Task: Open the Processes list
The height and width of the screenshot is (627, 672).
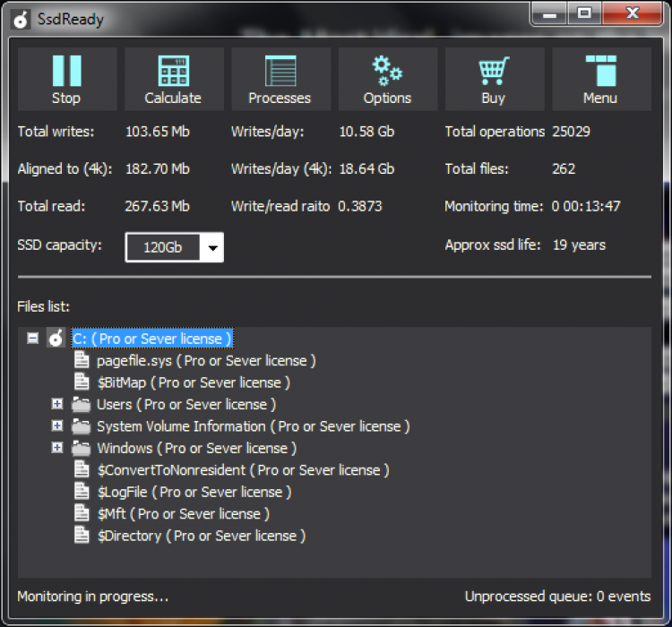Action: pyautogui.click(x=280, y=80)
